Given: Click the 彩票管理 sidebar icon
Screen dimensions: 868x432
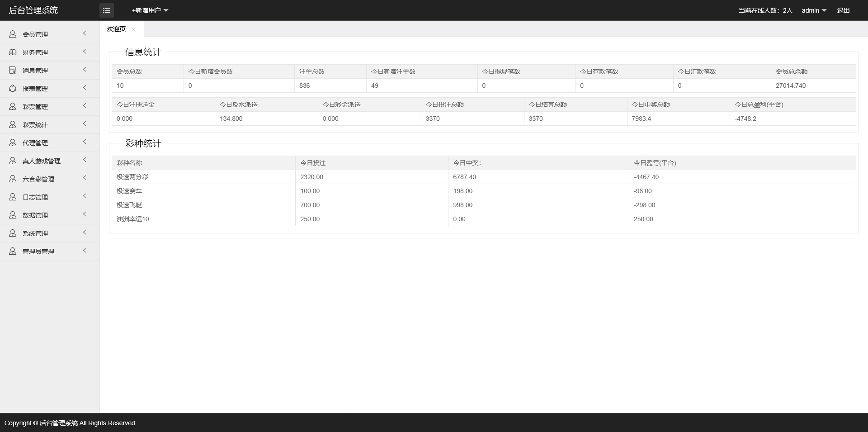Looking at the screenshot, I should click(x=13, y=107).
